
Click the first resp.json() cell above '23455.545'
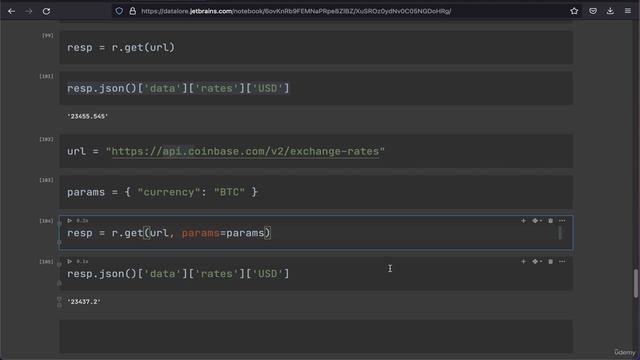point(316,88)
